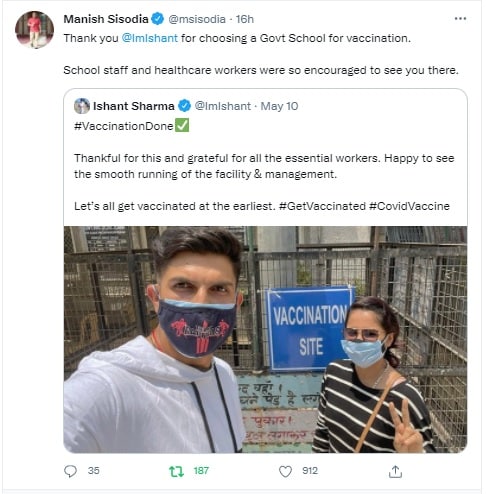Click the #CovidVaccine hashtag

tap(409, 206)
